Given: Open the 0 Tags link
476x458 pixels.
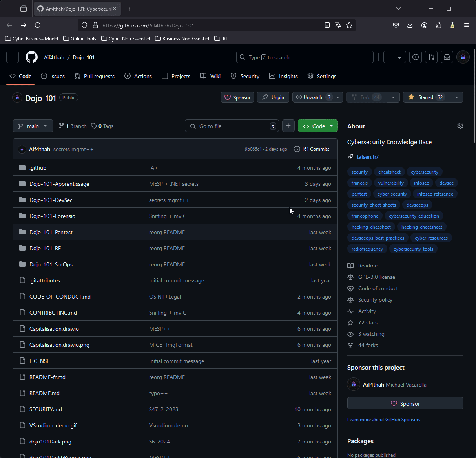Looking at the screenshot, I should point(102,126).
